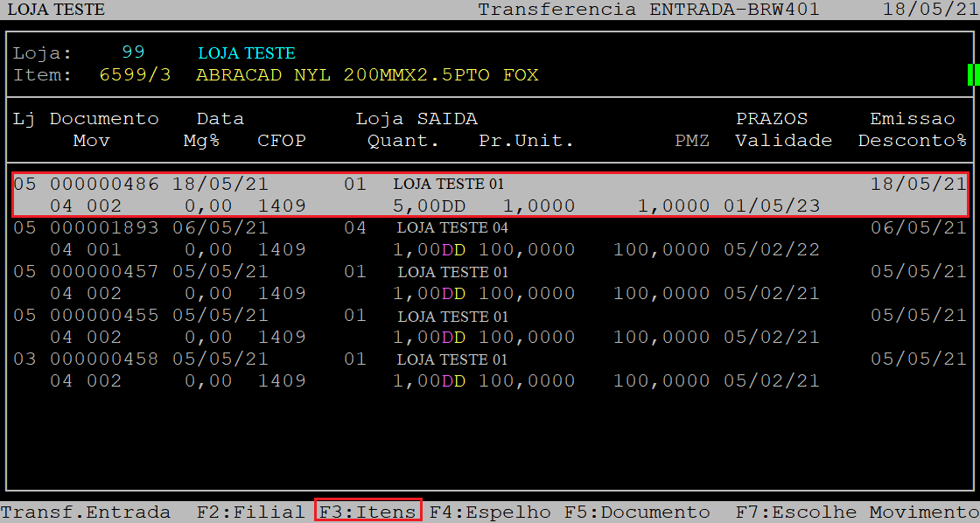Screen dimensions: 980x523
Task: Click the Item code 6599/3 field
Action: 135,75
